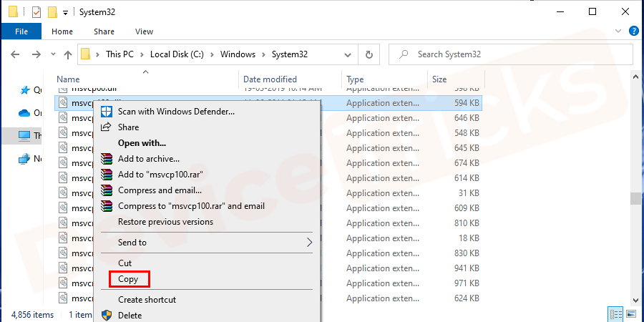Switch to Large icons view in status bar
The image size is (644, 322).
coord(631,315)
